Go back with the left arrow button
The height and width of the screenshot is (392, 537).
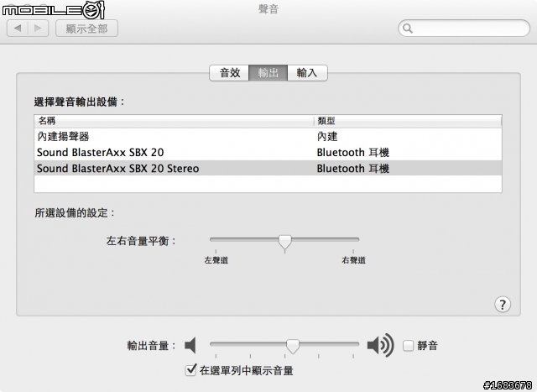tap(18, 28)
